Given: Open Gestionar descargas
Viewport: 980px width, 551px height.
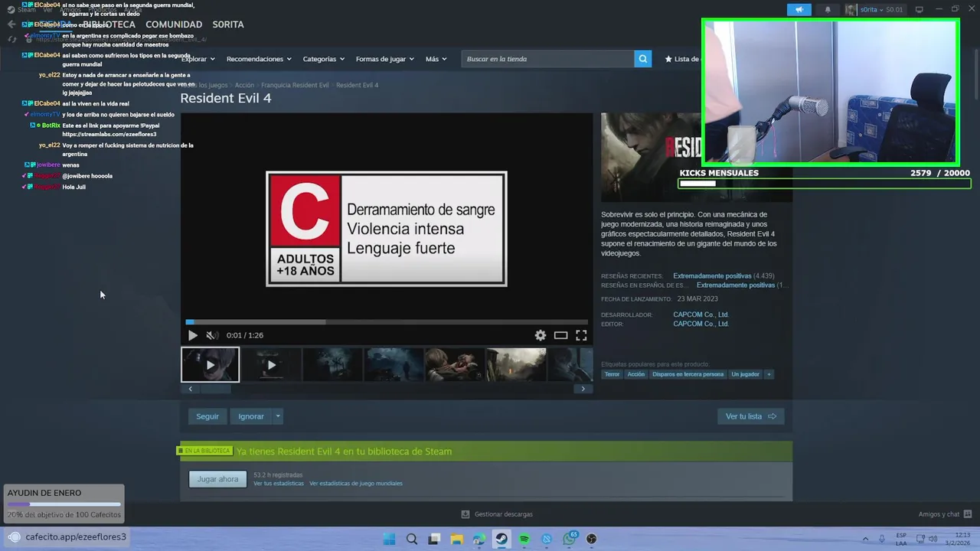Looking at the screenshot, I should click(497, 514).
